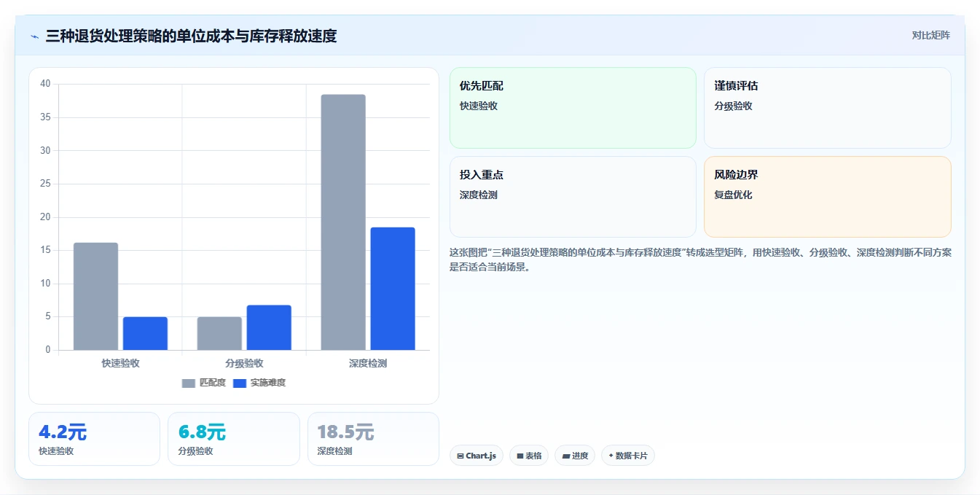This screenshot has height=495, width=980.
Task: Select the 18.5元 深度检测 stat card
Action: tap(373, 439)
